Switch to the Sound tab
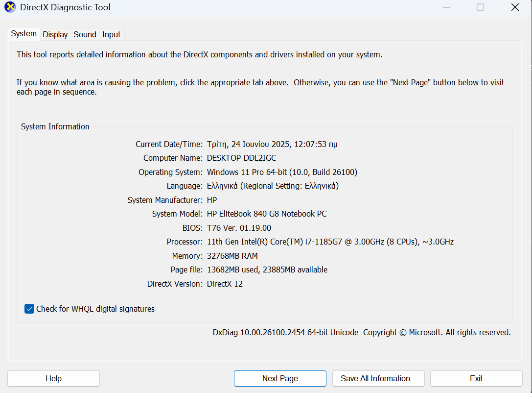 [85, 34]
